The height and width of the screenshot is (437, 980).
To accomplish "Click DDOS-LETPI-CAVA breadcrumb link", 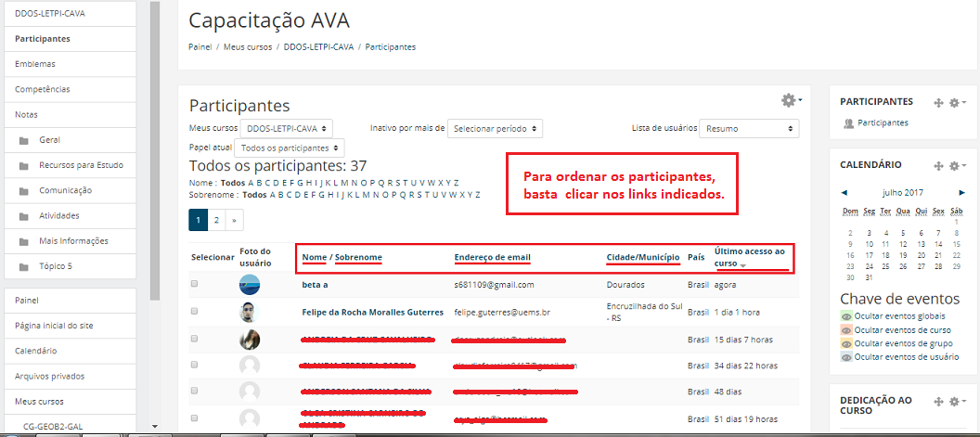I will pyautogui.click(x=318, y=47).
